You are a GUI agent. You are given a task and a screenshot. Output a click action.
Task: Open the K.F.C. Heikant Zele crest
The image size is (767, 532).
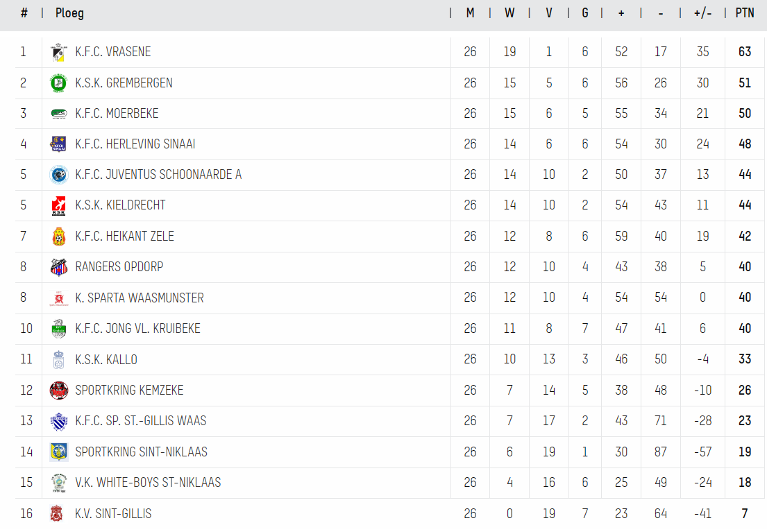coord(59,236)
